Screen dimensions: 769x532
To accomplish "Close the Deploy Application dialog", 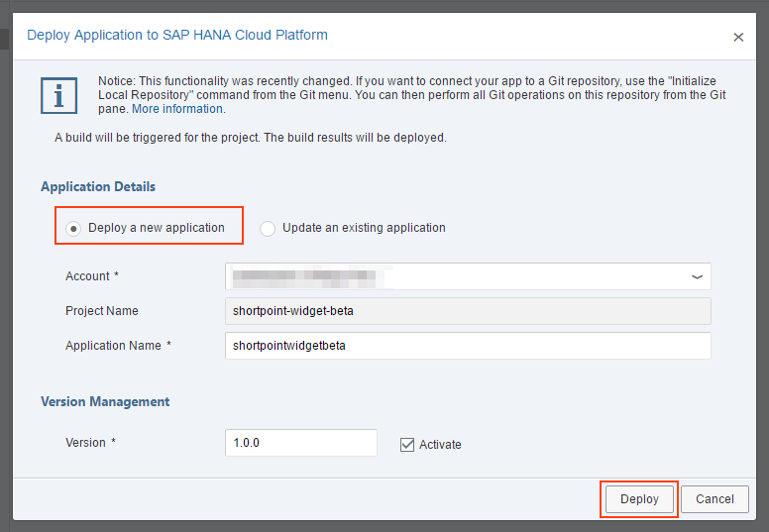I will click(x=738, y=38).
